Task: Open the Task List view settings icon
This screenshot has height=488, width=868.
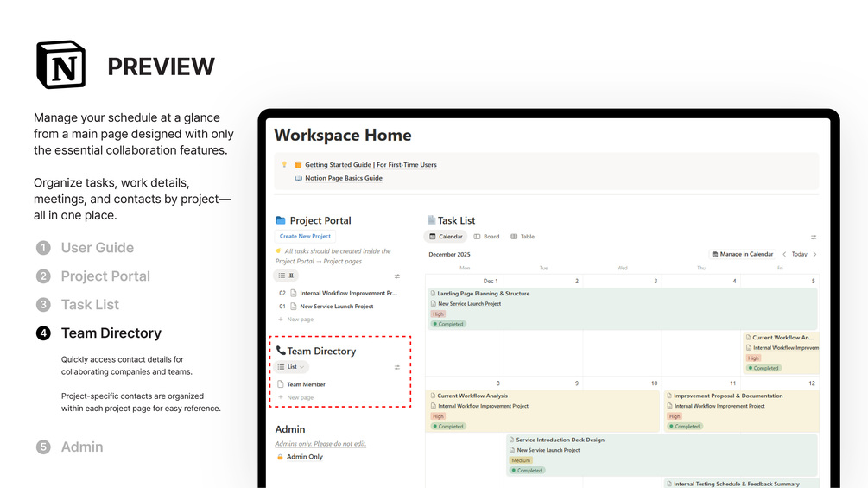Action: pyautogui.click(x=814, y=237)
